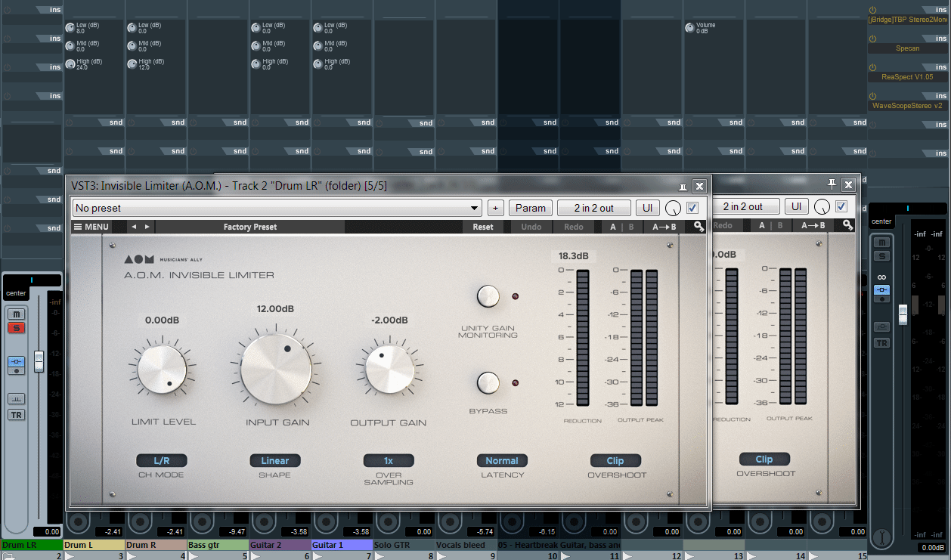Go to previous factory preset arrow
This screenshot has height=560, width=951.
point(134,227)
